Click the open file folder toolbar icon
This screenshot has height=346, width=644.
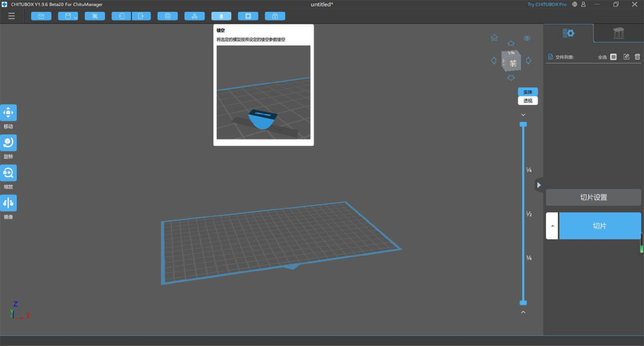click(41, 16)
